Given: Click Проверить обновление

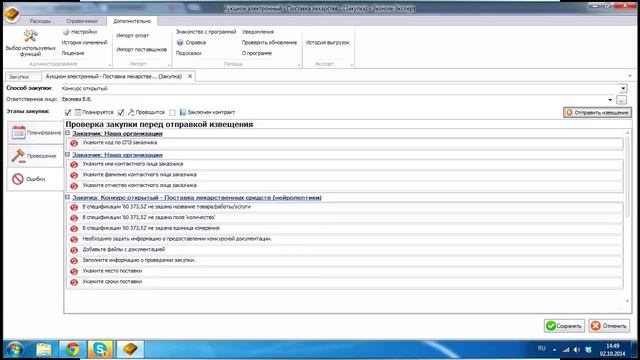Looking at the screenshot, I should pyautogui.click(x=269, y=42).
